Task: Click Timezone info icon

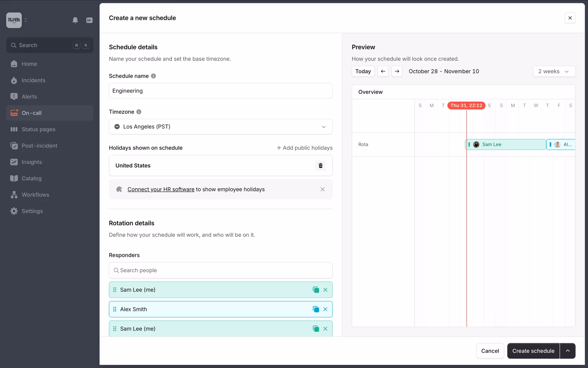Action: pyautogui.click(x=139, y=112)
